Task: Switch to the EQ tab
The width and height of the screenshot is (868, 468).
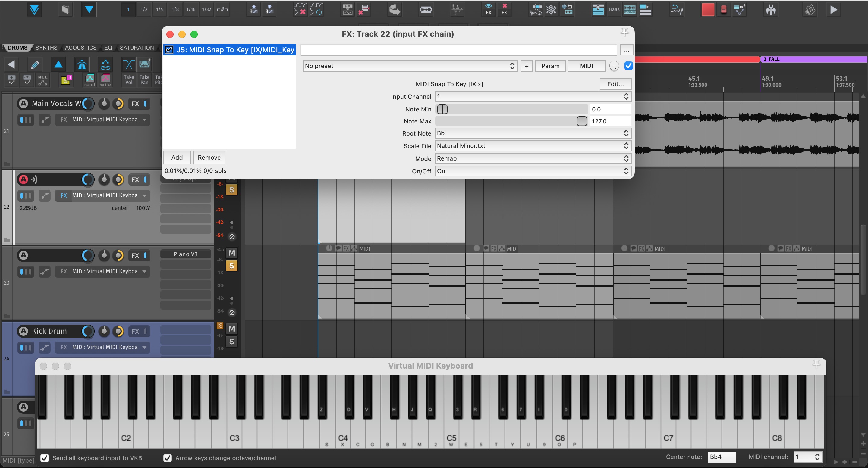Action: 108,48
